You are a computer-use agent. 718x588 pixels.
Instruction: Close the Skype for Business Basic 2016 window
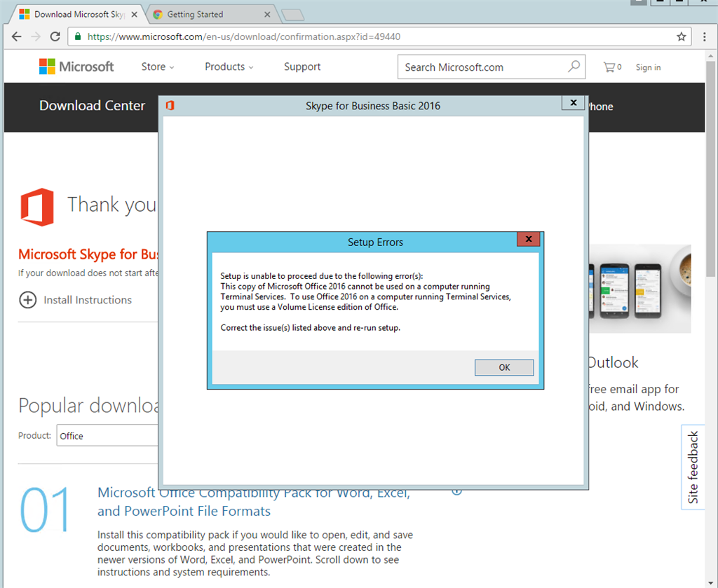(x=574, y=102)
